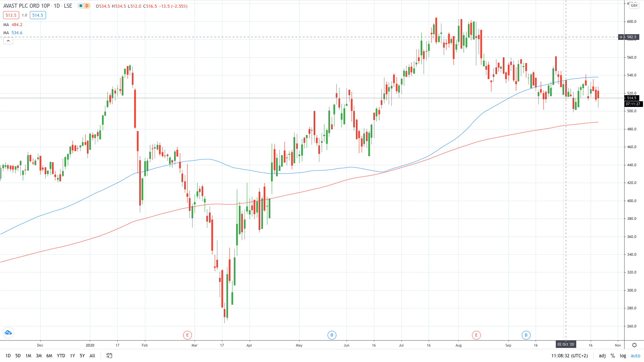The width and height of the screenshot is (644, 362).
Task: Click the 600.0 price axis label
Action: [x=632, y=21]
